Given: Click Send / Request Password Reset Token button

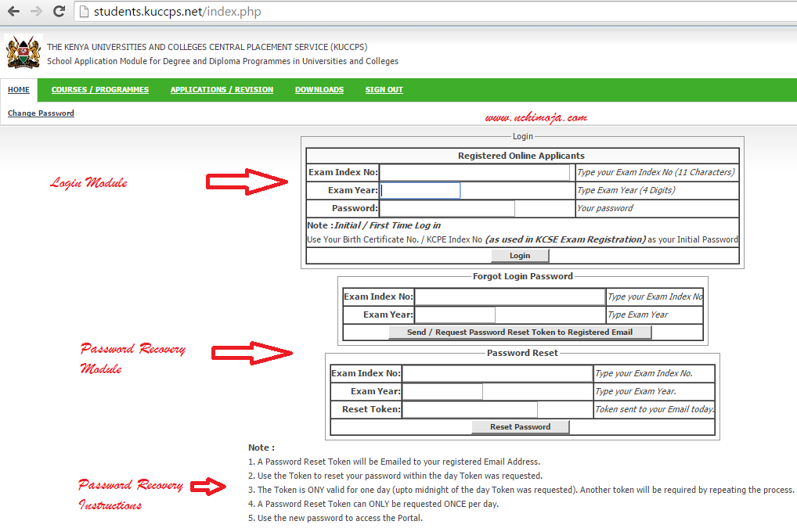Looking at the screenshot, I should (520, 332).
